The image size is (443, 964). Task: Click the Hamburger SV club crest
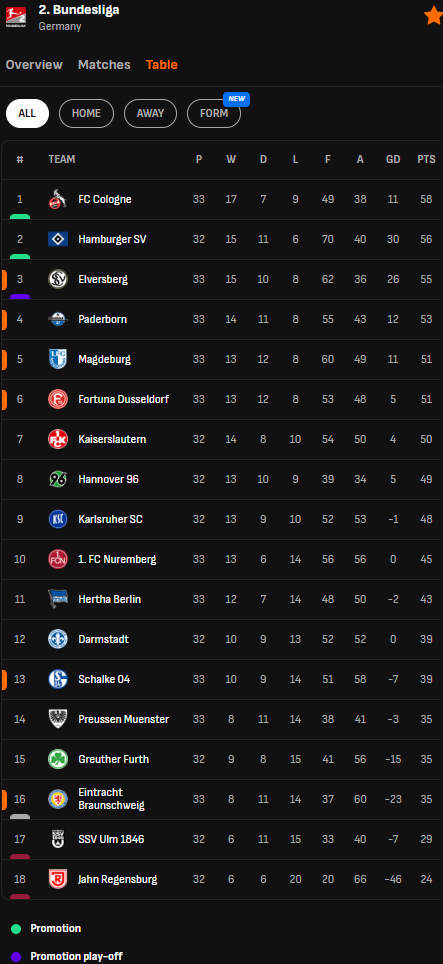(x=58, y=239)
